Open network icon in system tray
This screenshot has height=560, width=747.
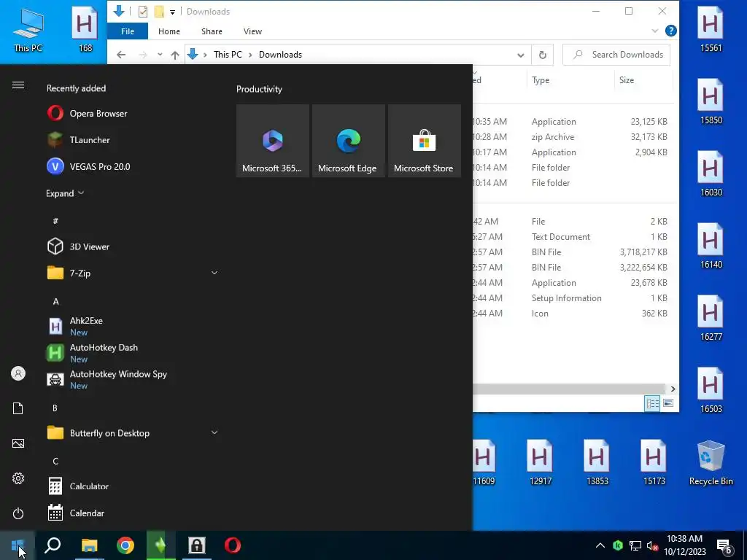click(635, 545)
